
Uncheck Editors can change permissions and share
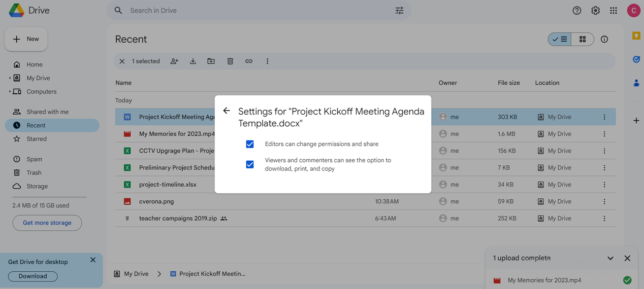coord(250,144)
